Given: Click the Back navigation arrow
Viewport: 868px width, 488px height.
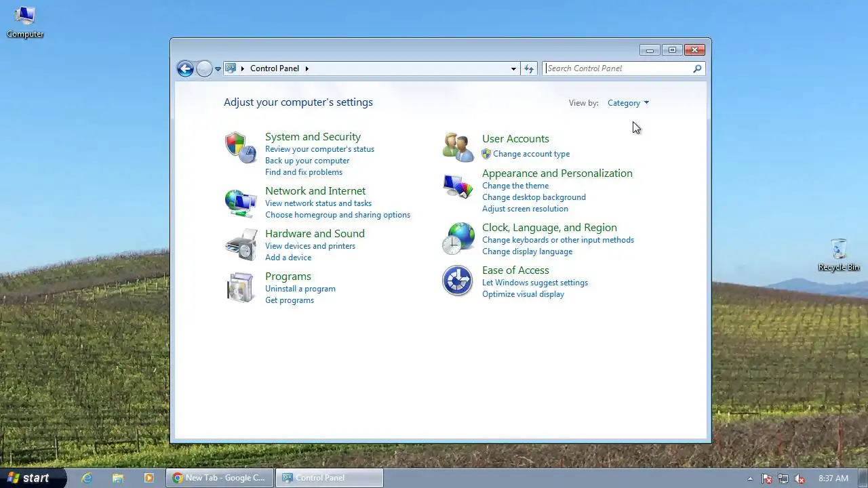Looking at the screenshot, I should (x=185, y=68).
